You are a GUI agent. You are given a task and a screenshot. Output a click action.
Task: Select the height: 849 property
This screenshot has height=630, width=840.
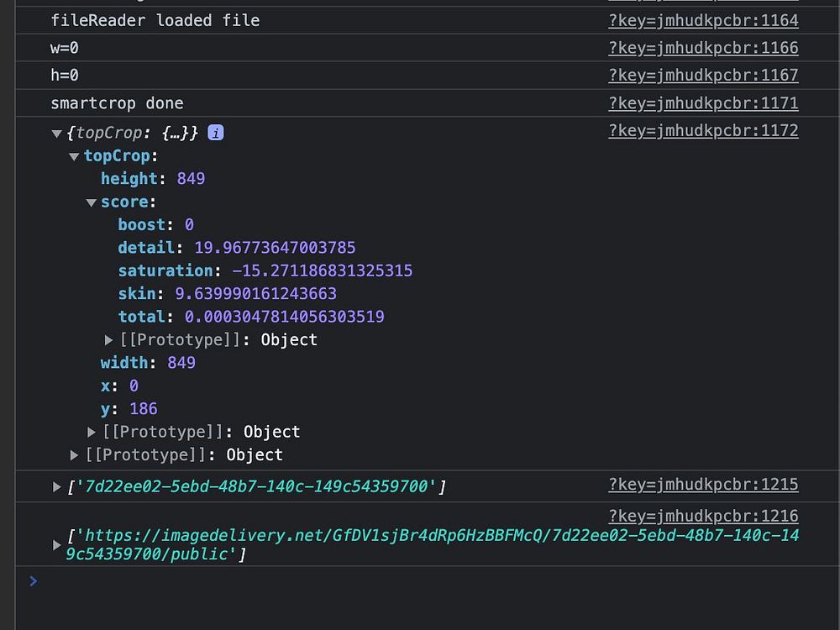153,178
